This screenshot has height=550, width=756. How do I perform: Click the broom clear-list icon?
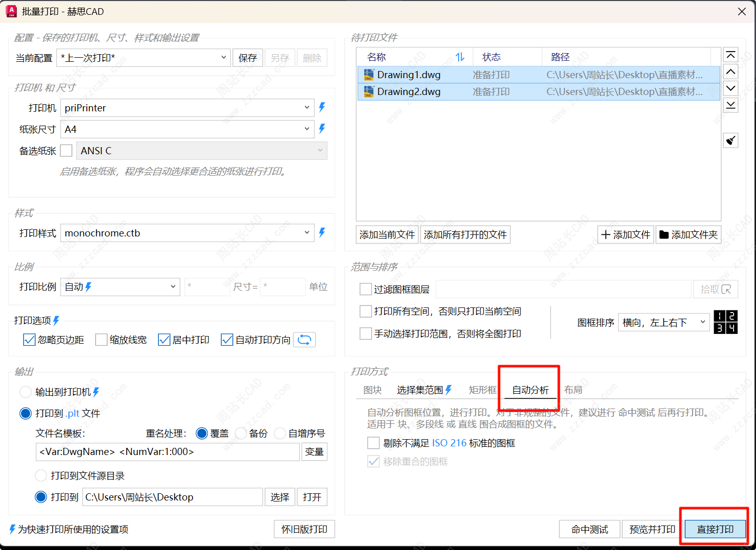[730, 140]
